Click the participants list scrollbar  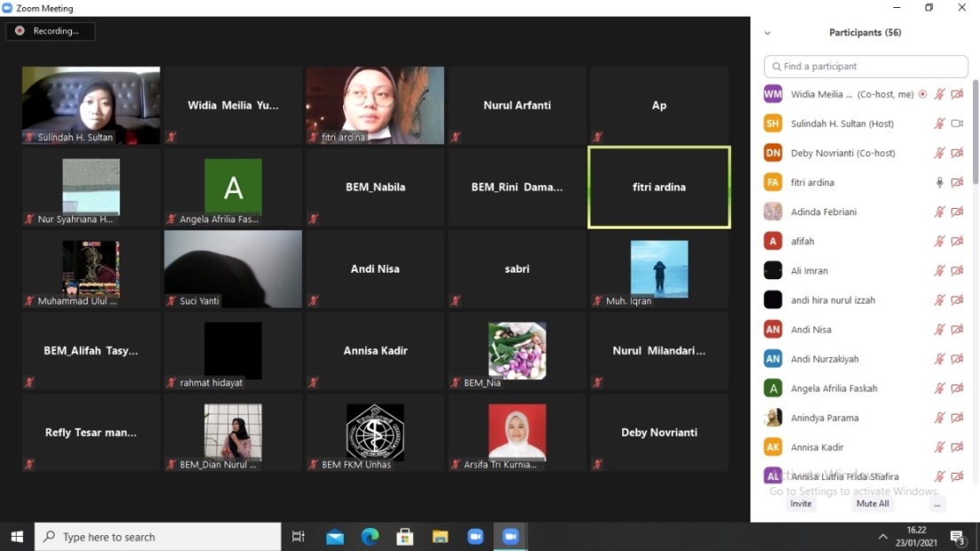pyautogui.click(x=975, y=133)
